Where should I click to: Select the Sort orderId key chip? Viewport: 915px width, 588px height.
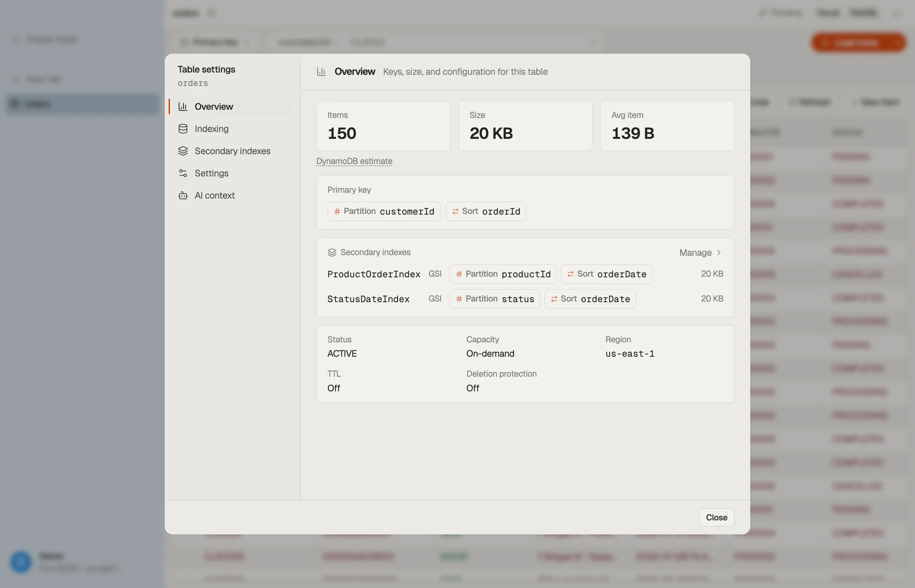[486, 212]
